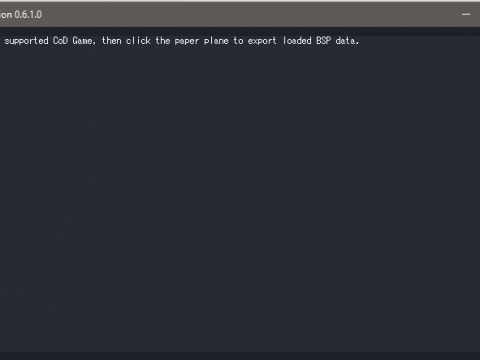Click the 'loaded BSP data' text
Viewport: 480px width, 360px height.
[321, 41]
